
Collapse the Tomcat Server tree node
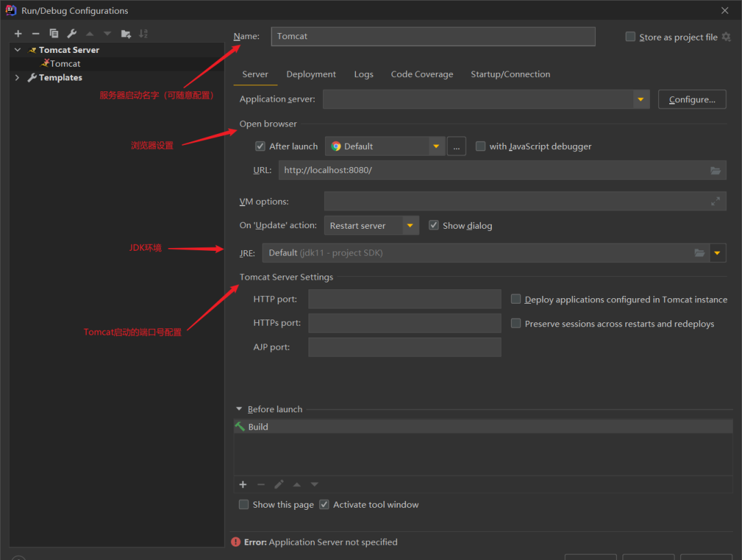coord(17,49)
